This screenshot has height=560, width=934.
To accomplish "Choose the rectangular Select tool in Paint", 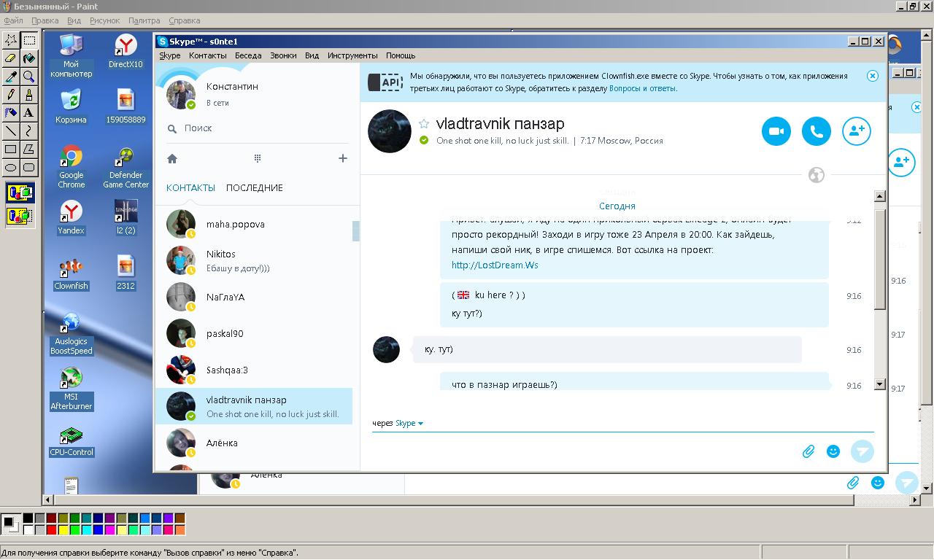I will pyautogui.click(x=29, y=39).
